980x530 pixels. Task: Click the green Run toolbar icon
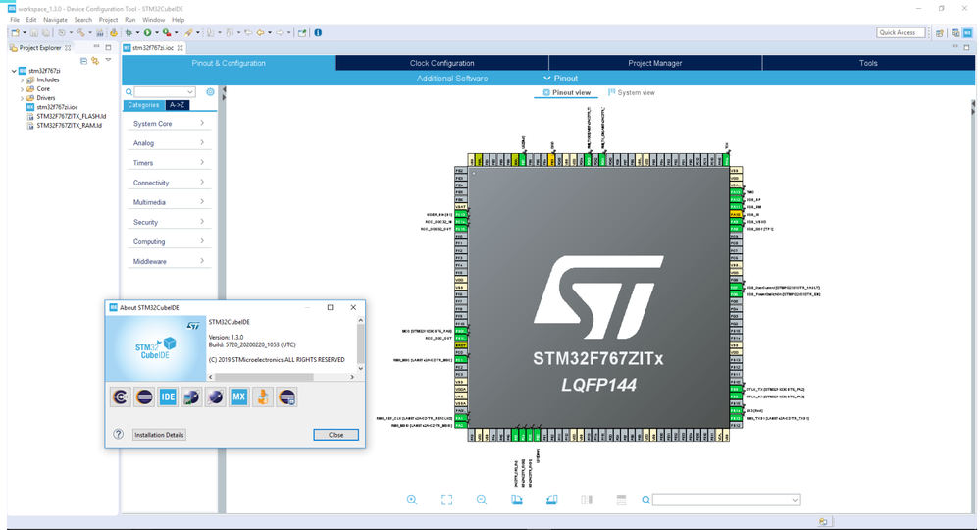(x=147, y=32)
